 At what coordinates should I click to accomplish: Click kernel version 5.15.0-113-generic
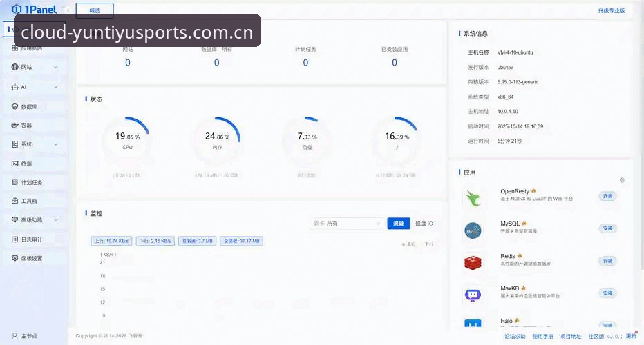(518, 82)
